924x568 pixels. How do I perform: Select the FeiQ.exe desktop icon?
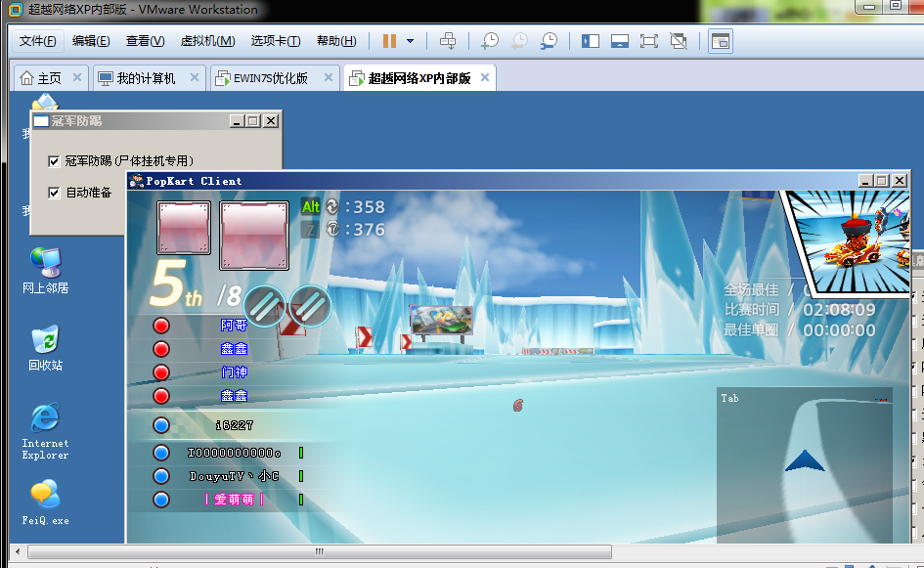pyautogui.click(x=45, y=502)
